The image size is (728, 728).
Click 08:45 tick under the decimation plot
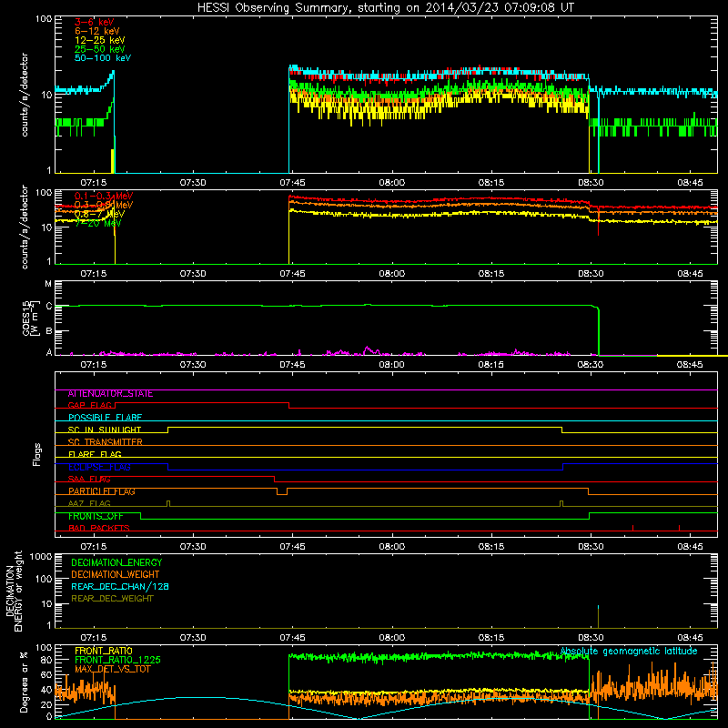(x=690, y=638)
